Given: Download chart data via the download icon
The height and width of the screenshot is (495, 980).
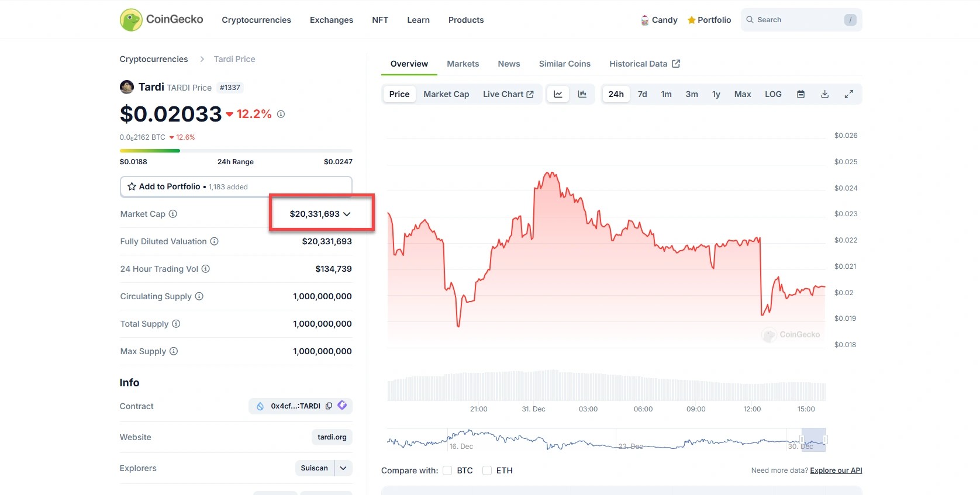Looking at the screenshot, I should point(824,94).
